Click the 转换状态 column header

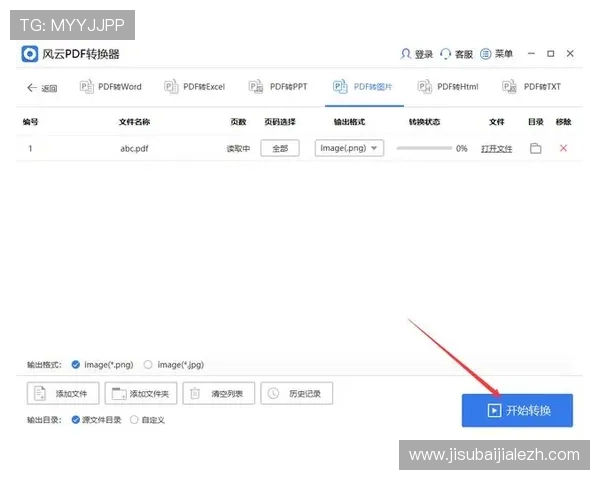tap(424, 122)
